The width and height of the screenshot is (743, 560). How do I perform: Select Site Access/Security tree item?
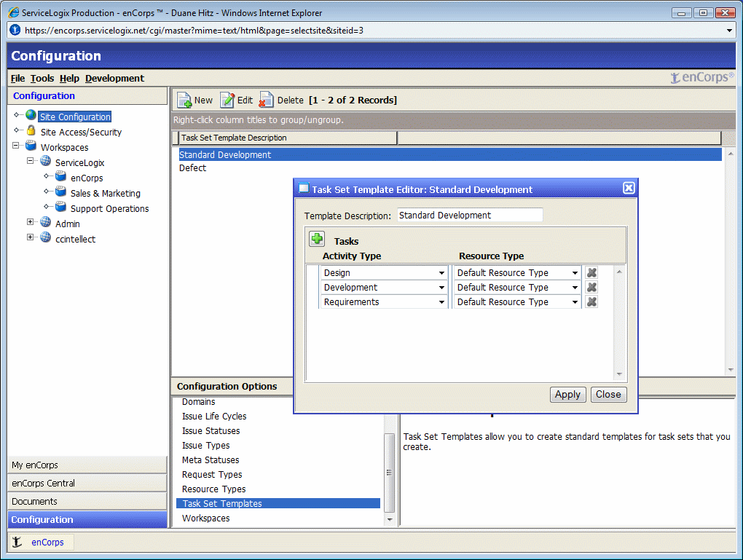point(81,133)
